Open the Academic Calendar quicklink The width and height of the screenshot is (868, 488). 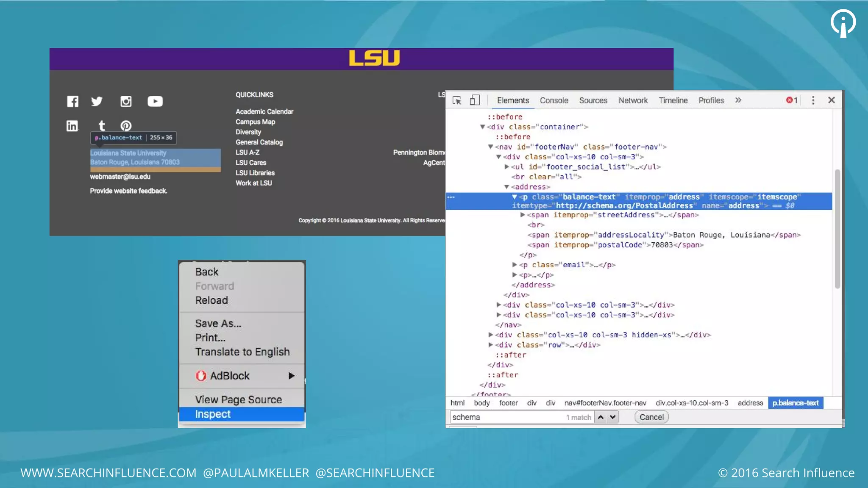click(264, 111)
